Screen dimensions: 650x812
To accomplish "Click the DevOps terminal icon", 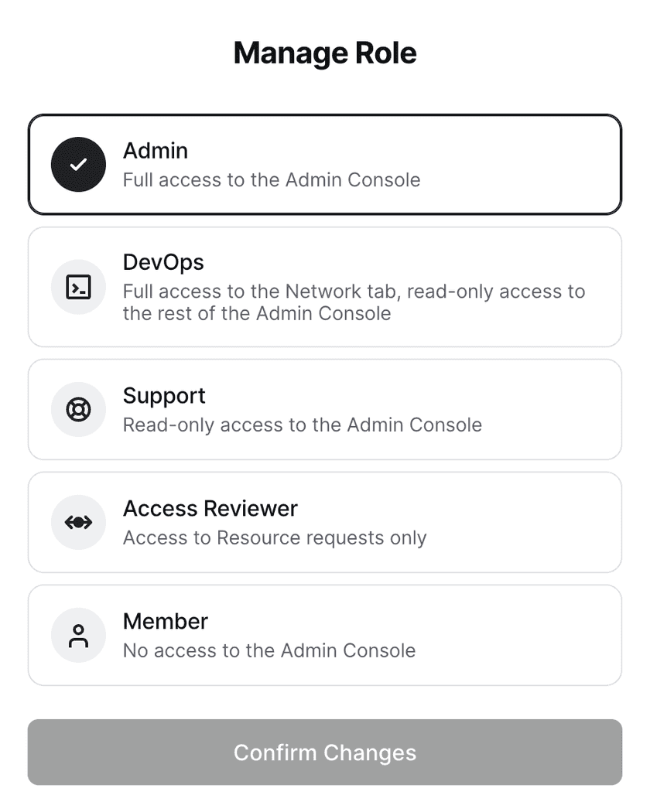I will click(78, 287).
